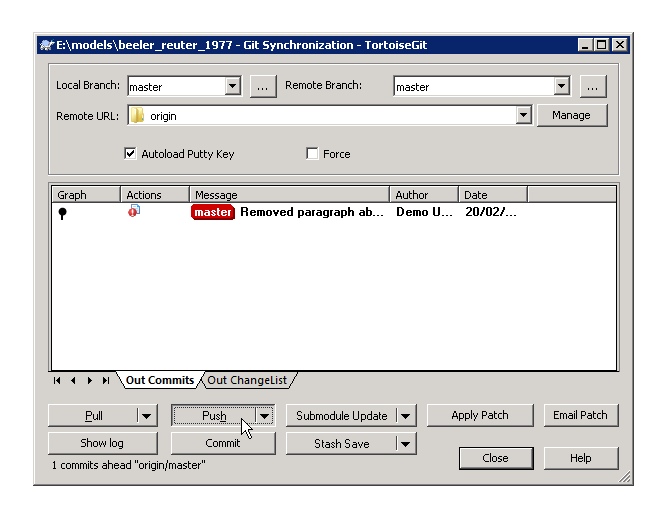Click the Manage remotes button

coord(572,115)
